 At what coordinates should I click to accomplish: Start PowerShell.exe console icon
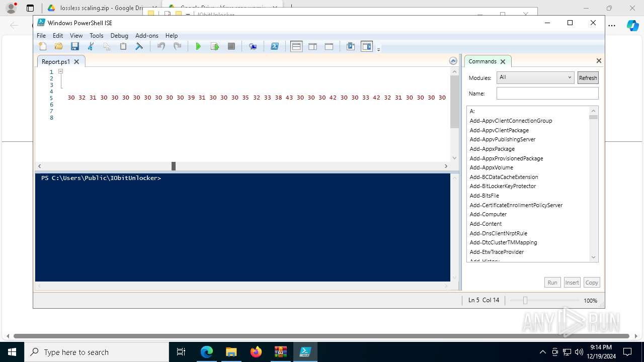click(x=275, y=47)
